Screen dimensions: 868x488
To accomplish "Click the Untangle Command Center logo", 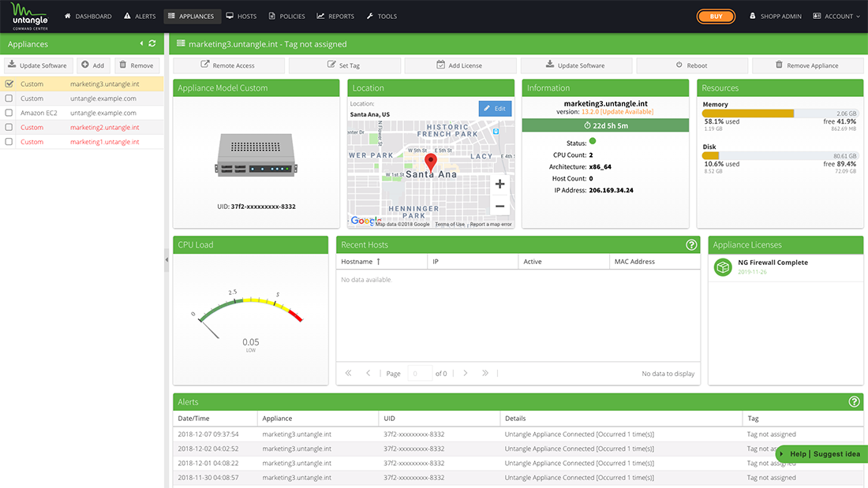I will click(x=30, y=16).
